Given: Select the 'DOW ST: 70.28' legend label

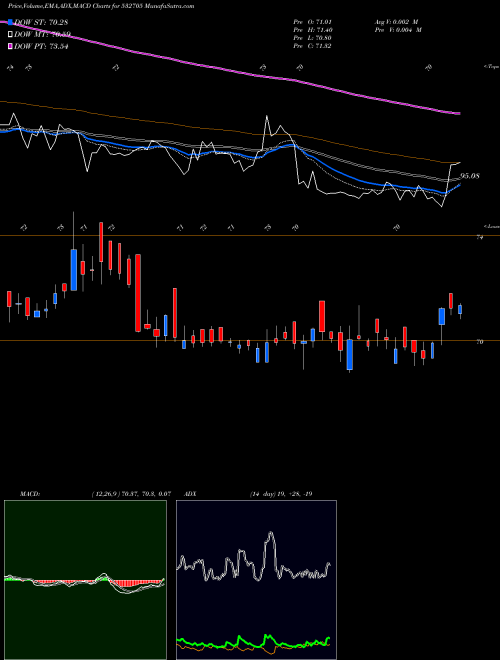Looking at the screenshot, I should pyautogui.click(x=41, y=22).
